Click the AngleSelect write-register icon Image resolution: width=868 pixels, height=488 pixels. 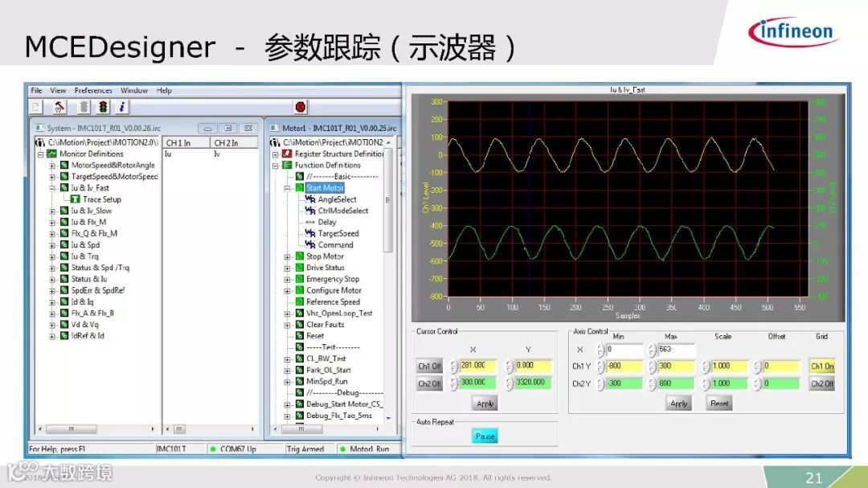(310, 199)
